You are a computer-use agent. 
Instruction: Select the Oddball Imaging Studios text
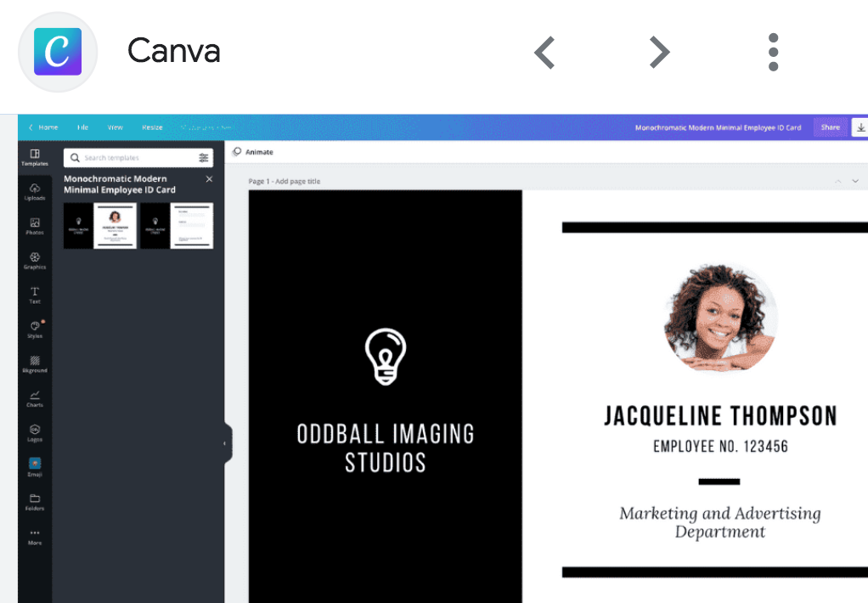[386, 448]
